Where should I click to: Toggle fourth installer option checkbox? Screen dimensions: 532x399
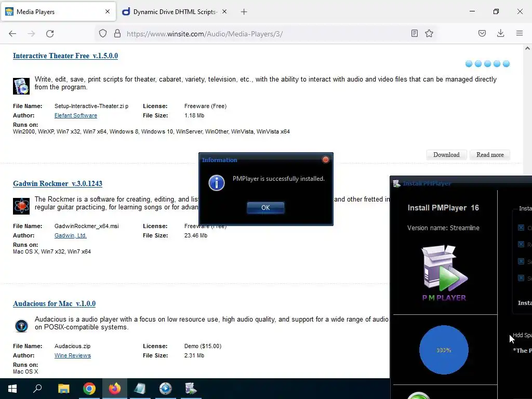pyautogui.click(x=521, y=278)
